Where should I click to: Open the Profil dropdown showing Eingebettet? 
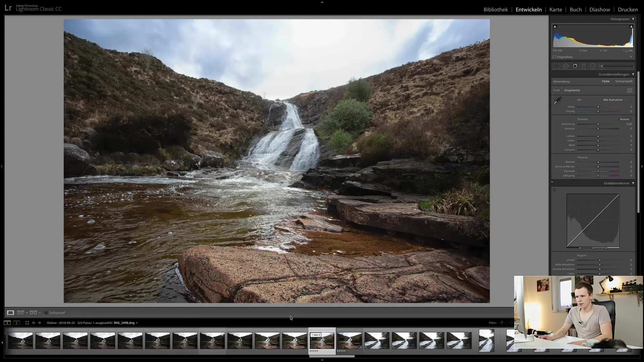click(x=574, y=90)
